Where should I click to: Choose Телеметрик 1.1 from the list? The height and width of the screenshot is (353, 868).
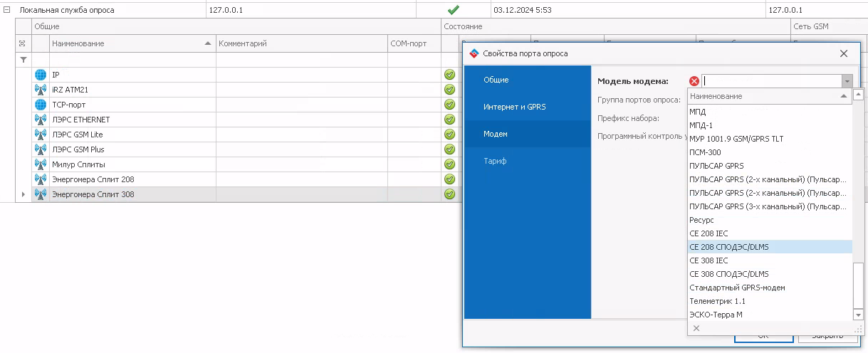coord(770,301)
